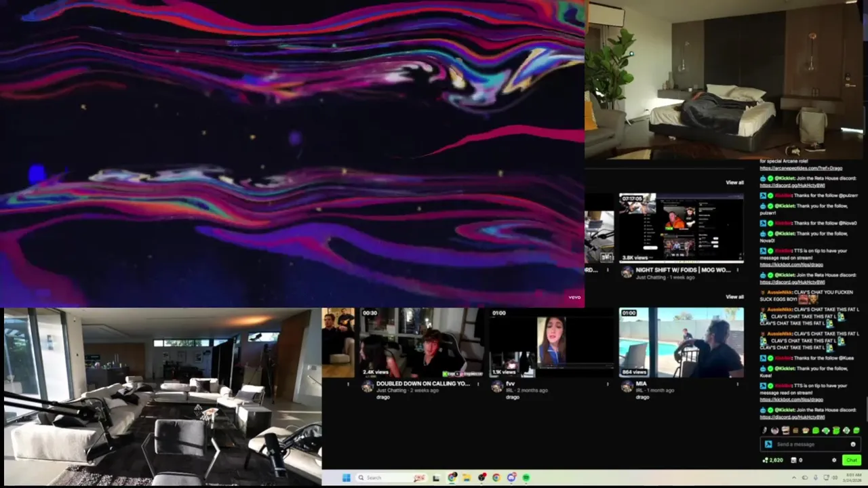Open the Windows Start menu
868x488 pixels.
point(347,478)
